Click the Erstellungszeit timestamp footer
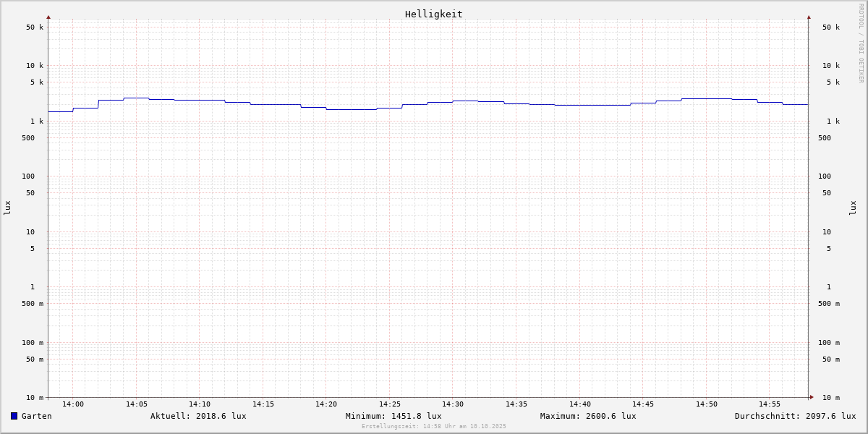Screen dimensions: 868x434 [434, 427]
